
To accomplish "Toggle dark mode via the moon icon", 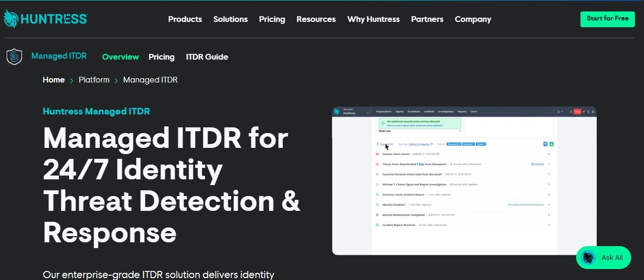I will (589, 112).
